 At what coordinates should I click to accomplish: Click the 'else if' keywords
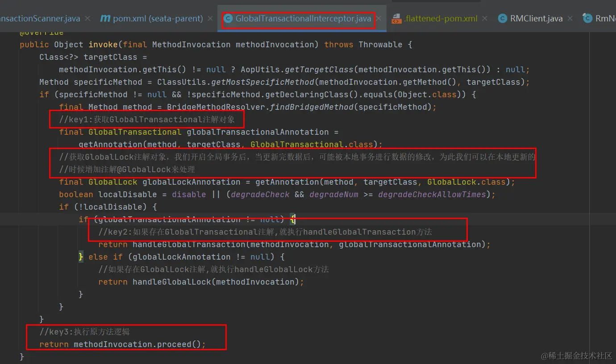(x=105, y=257)
